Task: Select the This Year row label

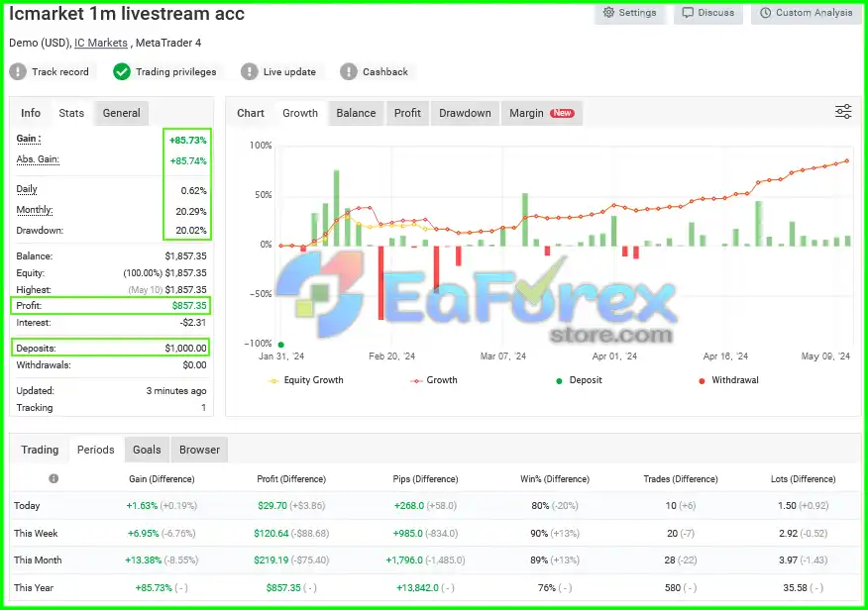Action: (x=34, y=587)
